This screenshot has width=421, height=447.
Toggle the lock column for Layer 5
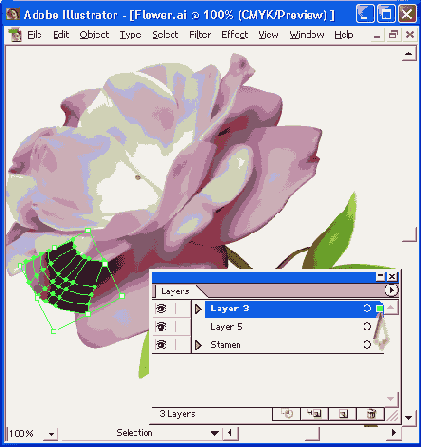(183, 327)
